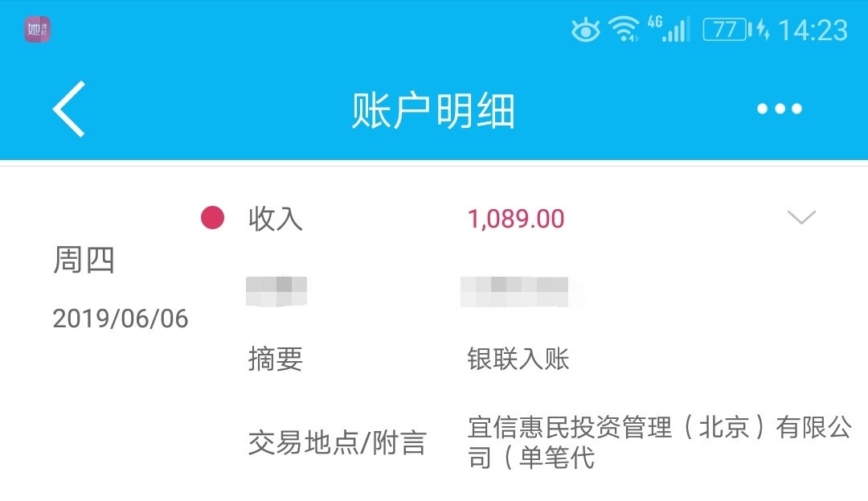This screenshot has width=868, height=501.
Task: Tap the 收入 label
Action: 275,219
